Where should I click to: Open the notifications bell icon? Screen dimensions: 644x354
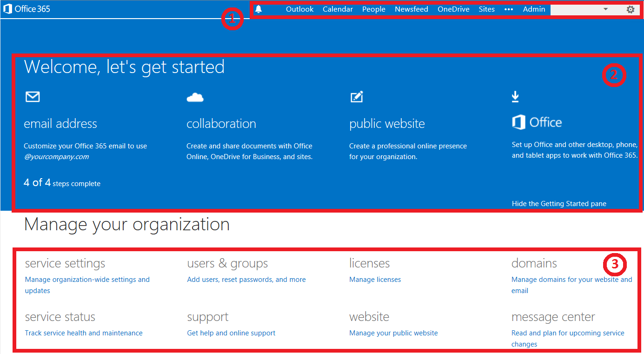pyautogui.click(x=259, y=9)
